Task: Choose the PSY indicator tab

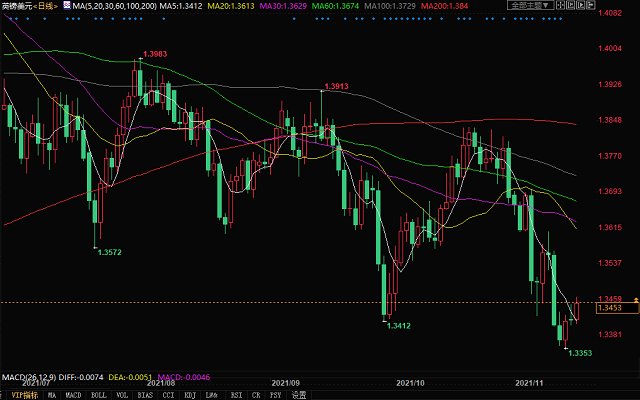Action: click(275, 394)
